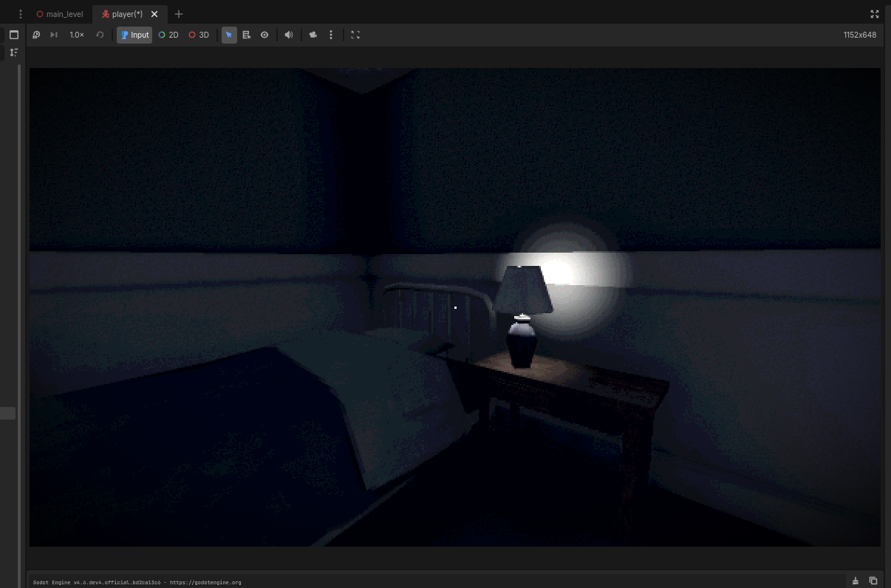Toggle the Input mode button

pos(134,35)
